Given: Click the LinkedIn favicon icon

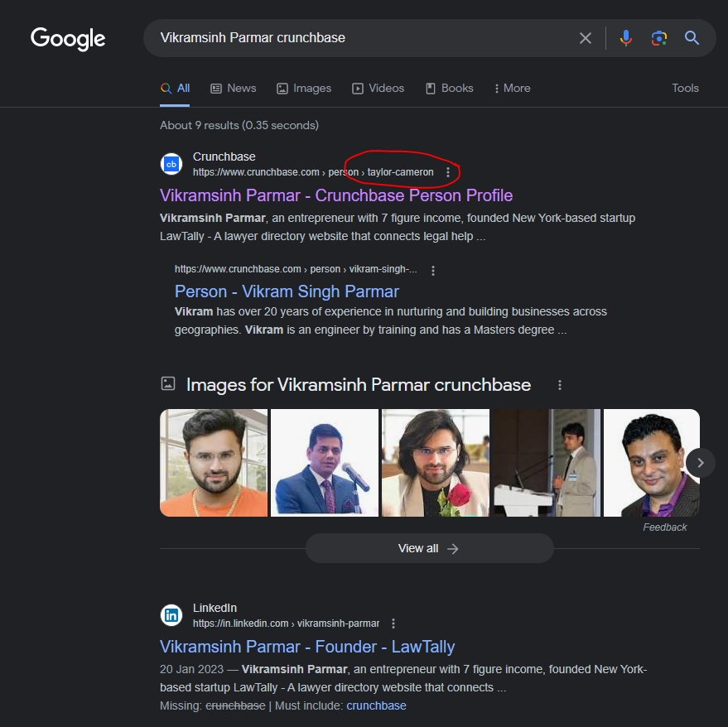Looking at the screenshot, I should pos(171,615).
